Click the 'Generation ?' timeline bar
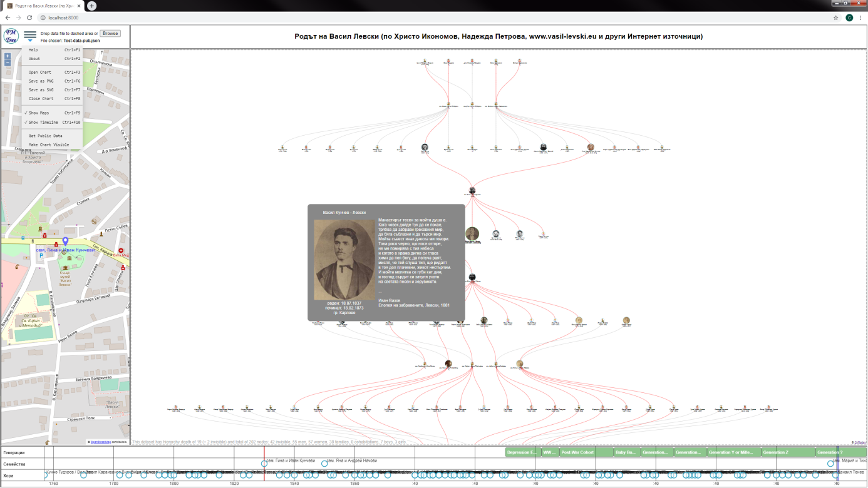868x488 pixels. pyautogui.click(x=841, y=452)
